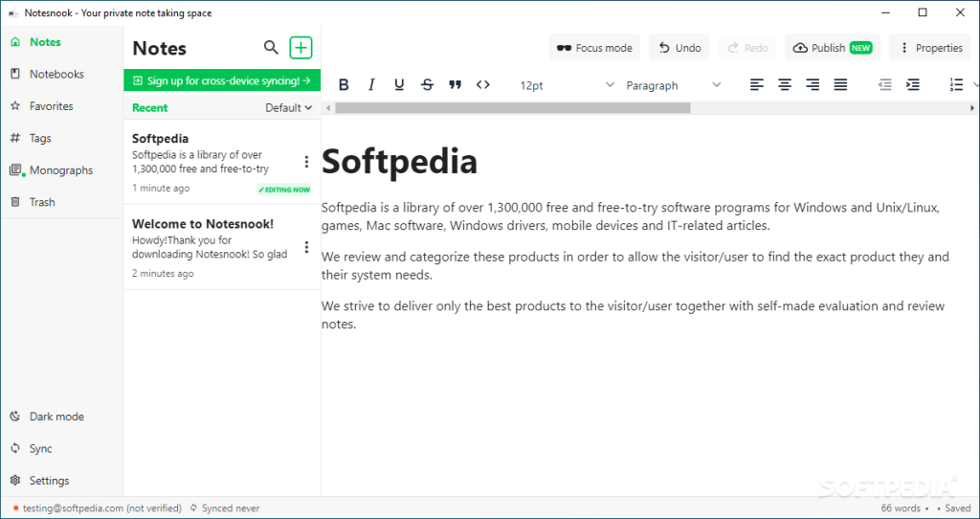
Task: Click the Notes heading in list panel
Action: (160, 48)
